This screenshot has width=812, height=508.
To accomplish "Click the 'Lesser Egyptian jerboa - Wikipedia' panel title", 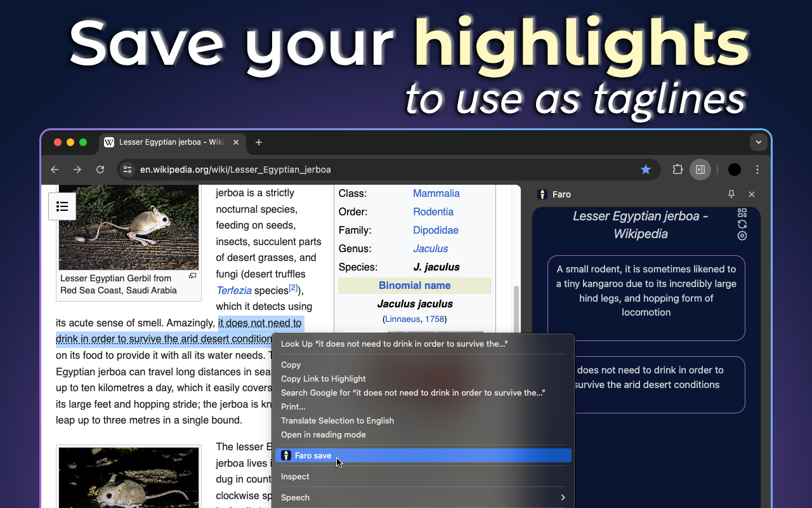I will pyautogui.click(x=641, y=225).
